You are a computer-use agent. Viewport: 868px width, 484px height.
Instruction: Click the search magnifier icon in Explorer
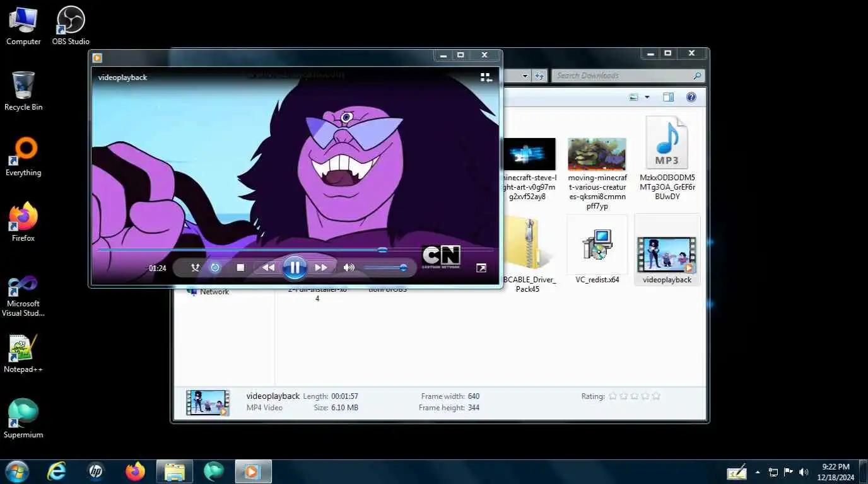coord(697,76)
